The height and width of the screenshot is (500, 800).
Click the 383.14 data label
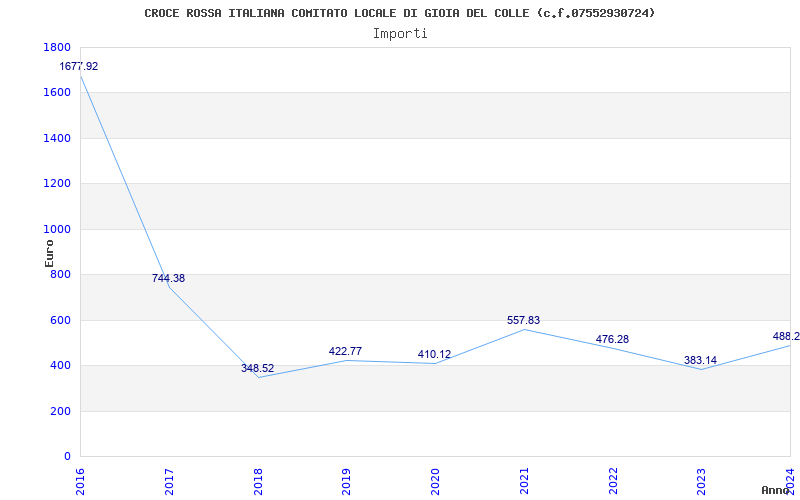coord(701,361)
